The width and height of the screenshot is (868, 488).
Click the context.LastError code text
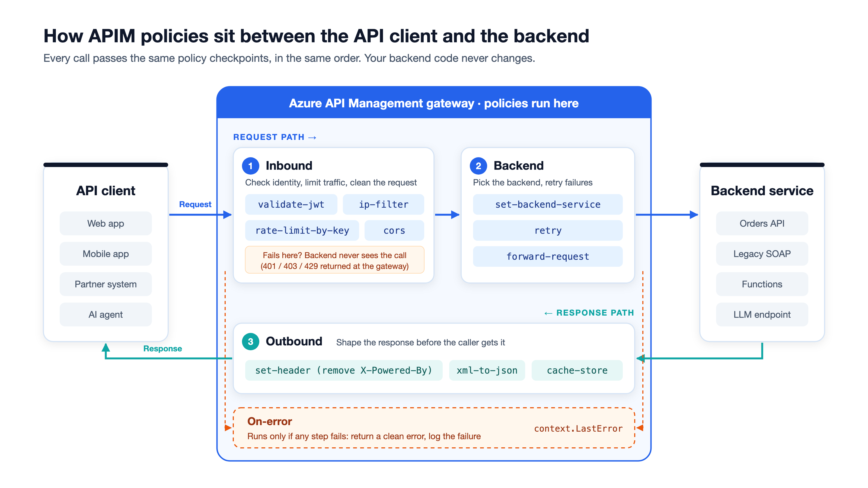pos(578,428)
